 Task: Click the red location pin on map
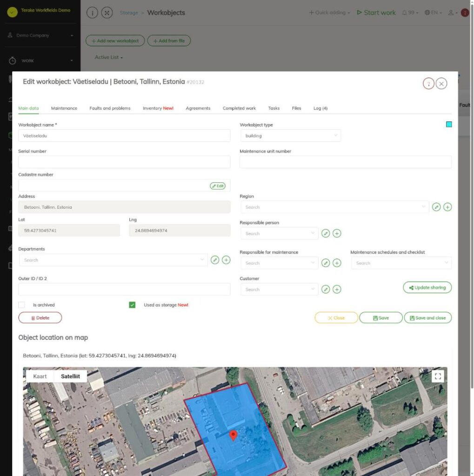(233, 435)
